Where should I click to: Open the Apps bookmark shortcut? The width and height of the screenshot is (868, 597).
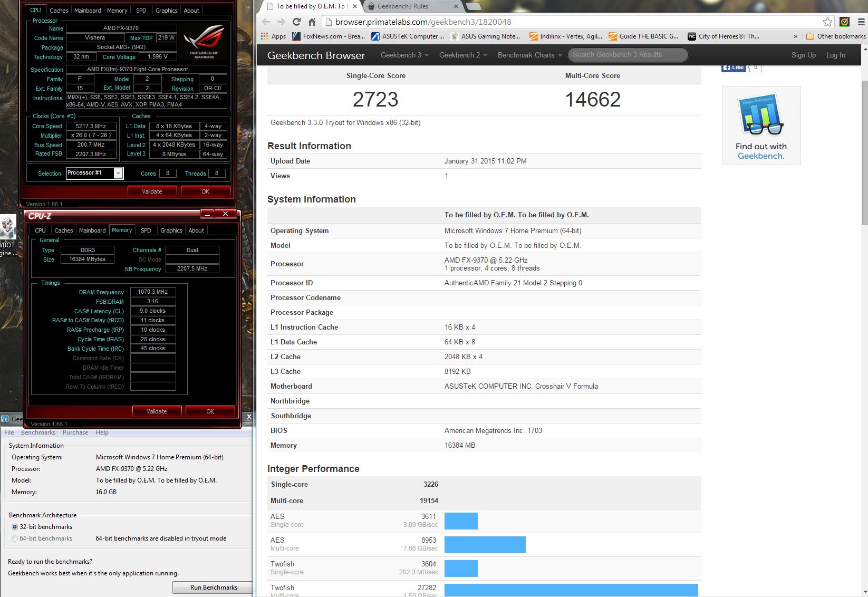pos(273,36)
